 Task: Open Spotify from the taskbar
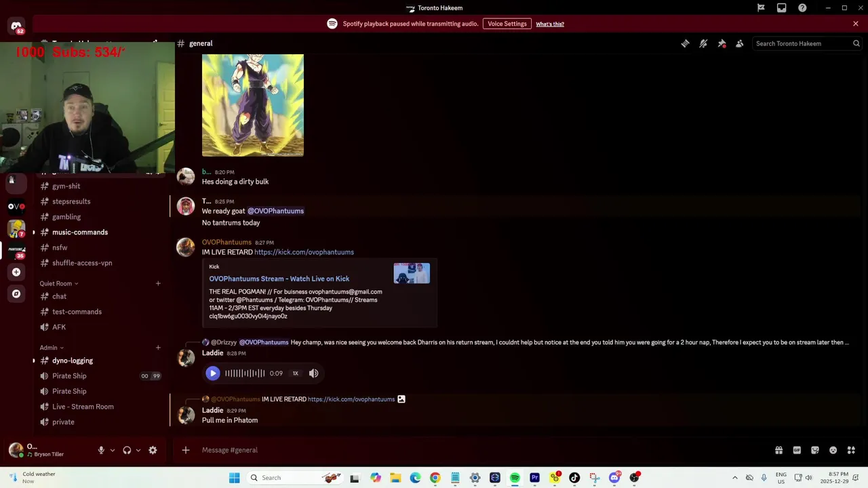515,478
